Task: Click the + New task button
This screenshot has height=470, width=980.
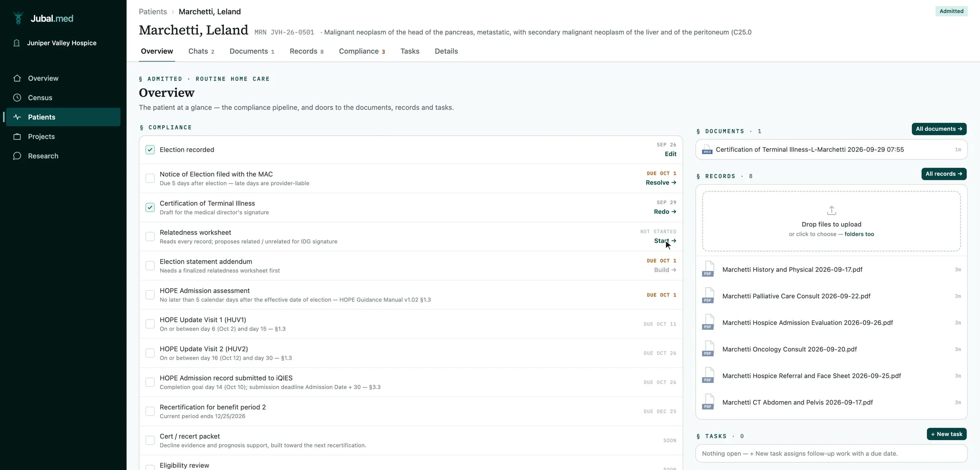Action: (x=947, y=434)
